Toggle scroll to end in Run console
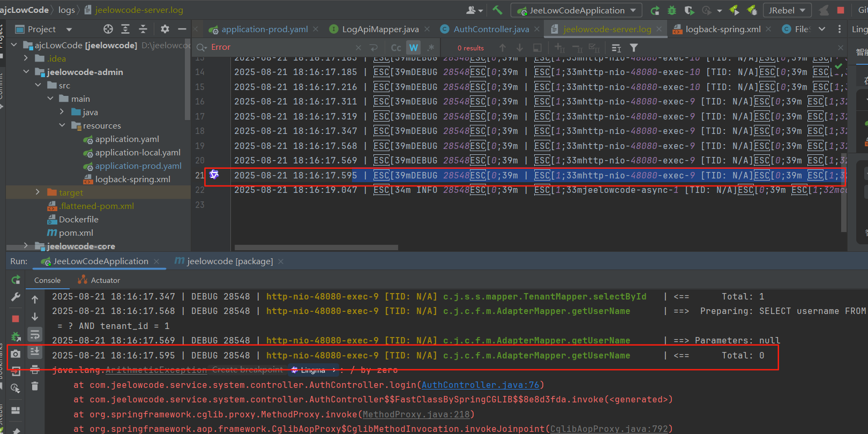The width and height of the screenshot is (868, 434). (x=35, y=352)
